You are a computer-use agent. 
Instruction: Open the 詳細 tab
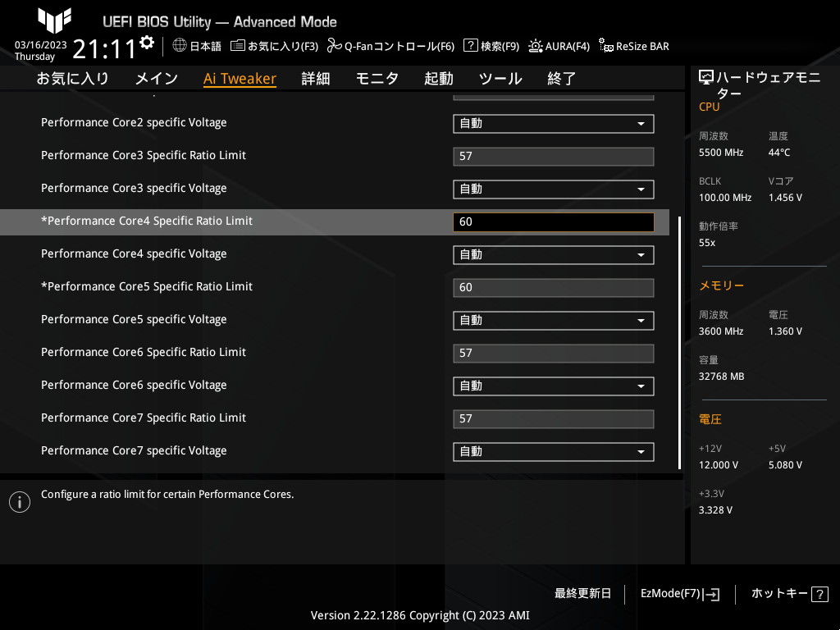[x=316, y=79]
